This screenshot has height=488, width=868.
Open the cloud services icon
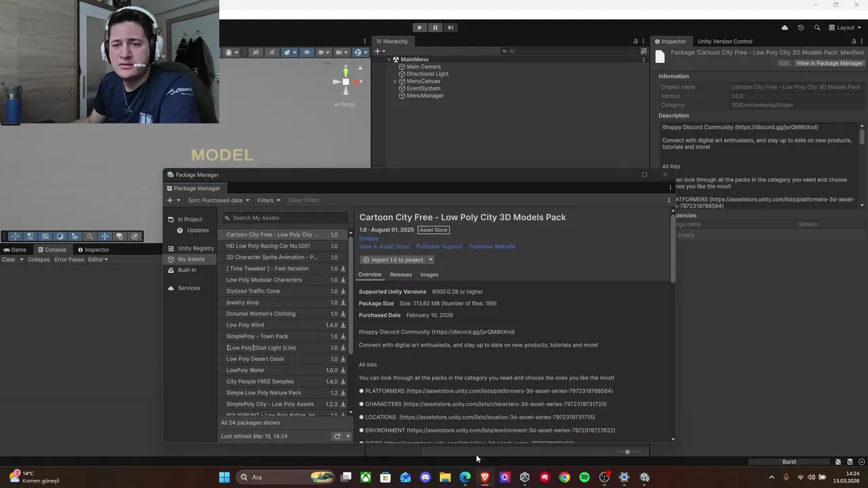click(x=785, y=28)
